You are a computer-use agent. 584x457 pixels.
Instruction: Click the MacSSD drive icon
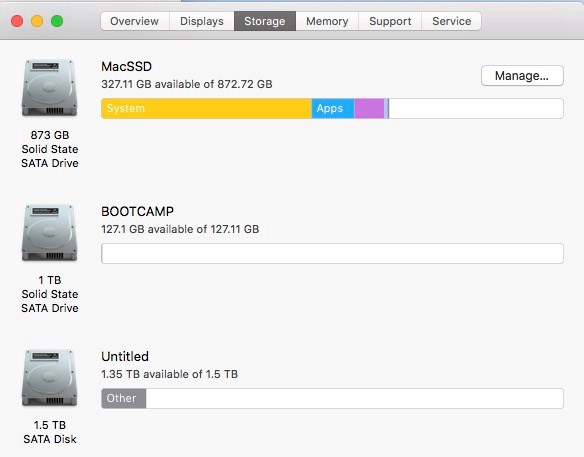tap(50, 88)
